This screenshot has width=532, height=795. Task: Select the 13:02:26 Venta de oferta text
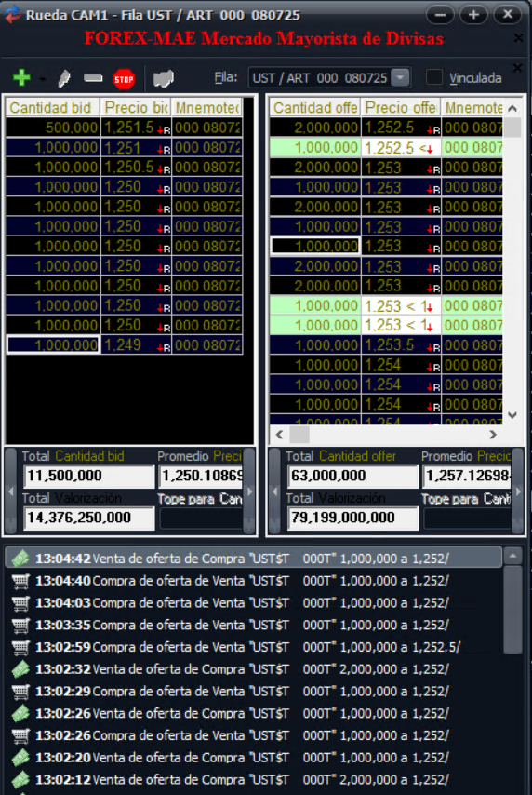[x=242, y=713]
